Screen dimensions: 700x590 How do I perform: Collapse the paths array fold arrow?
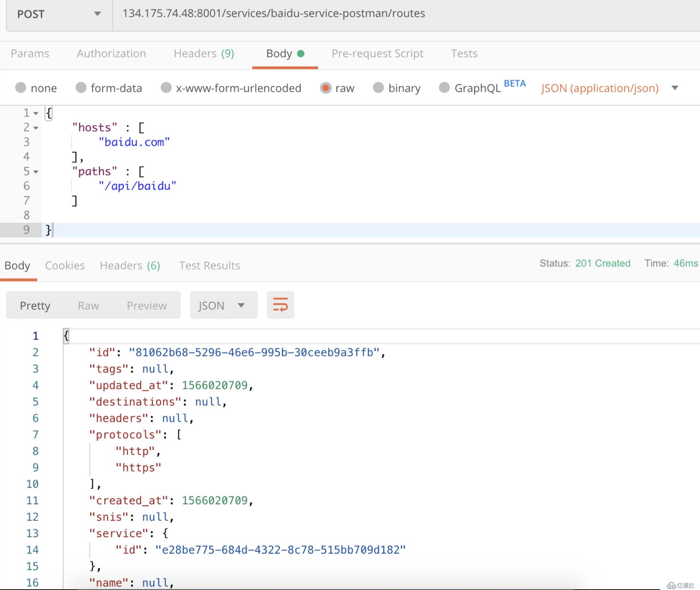pyautogui.click(x=36, y=172)
